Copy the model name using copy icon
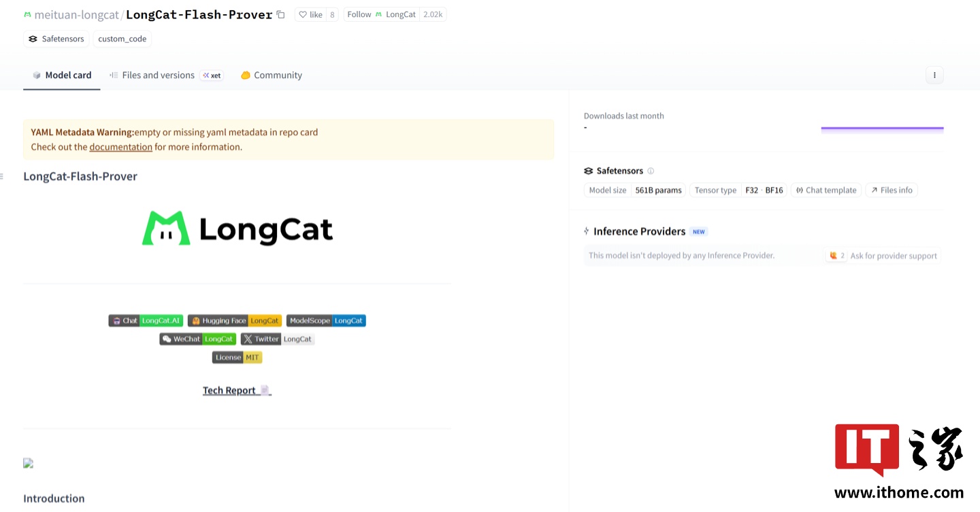Viewport: 980px width, 512px height. pyautogui.click(x=280, y=14)
